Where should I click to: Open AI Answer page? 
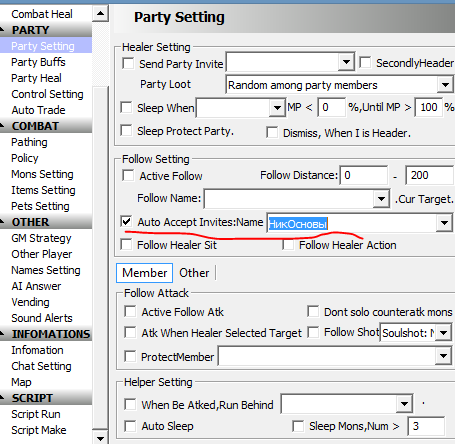[x=36, y=286]
